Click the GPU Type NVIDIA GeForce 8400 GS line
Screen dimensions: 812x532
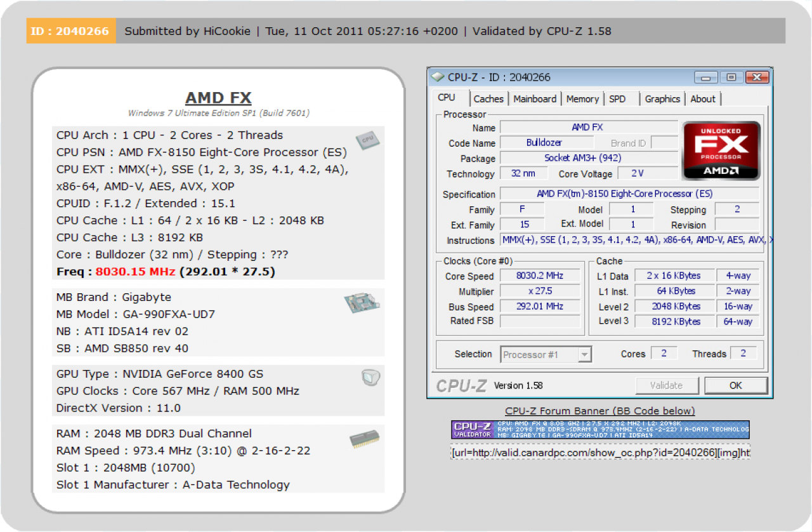pyautogui.click(x=160, y=374)
